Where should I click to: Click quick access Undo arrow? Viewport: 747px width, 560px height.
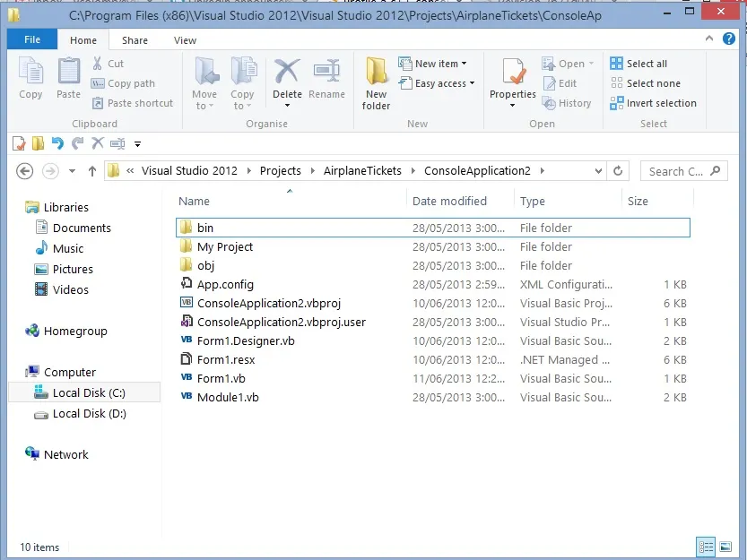pyautogui.click(x=57, y=143)
